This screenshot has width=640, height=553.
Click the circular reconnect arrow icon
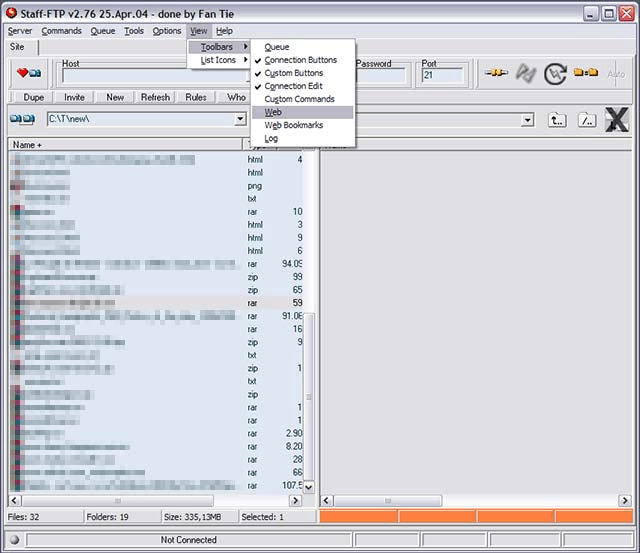[555, 74]
